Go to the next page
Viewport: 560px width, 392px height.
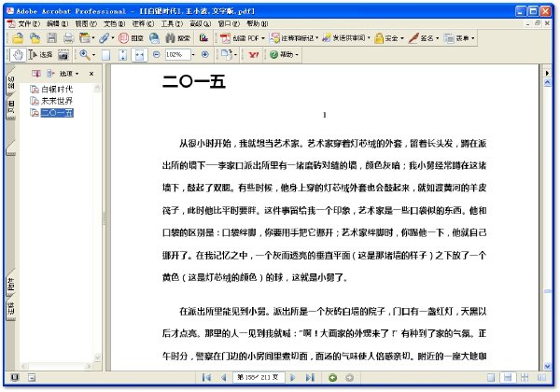point(293,378)
